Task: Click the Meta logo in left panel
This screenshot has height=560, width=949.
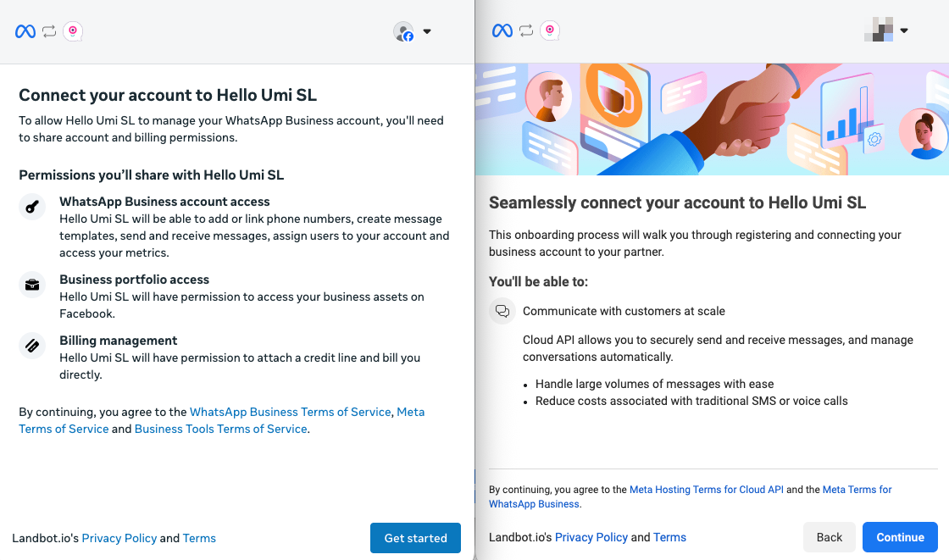Action: [x=25, y=31]
